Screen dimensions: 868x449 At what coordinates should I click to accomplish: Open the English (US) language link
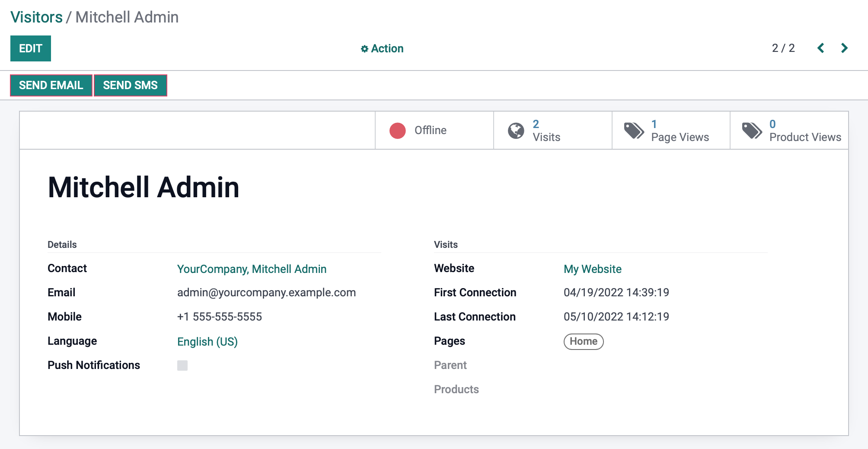(x=207, y=342)
